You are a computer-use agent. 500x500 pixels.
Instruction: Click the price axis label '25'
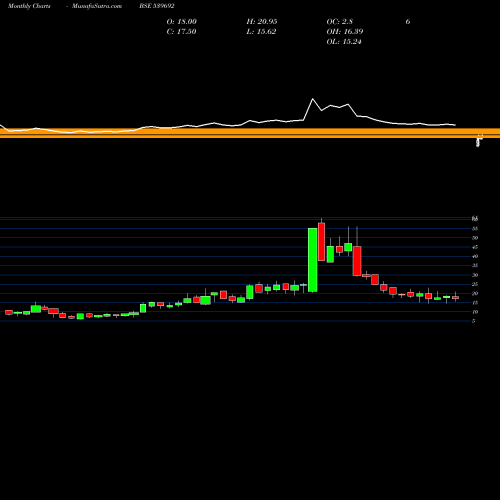(475, 284)
